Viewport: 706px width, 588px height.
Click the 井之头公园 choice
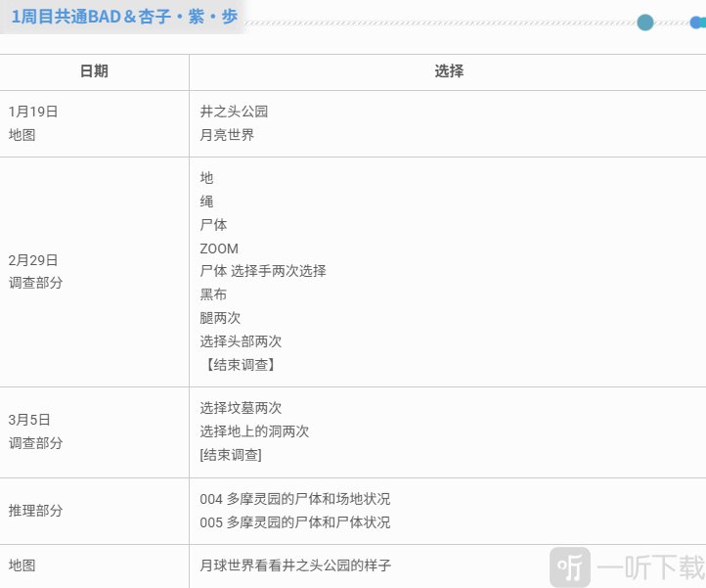(234, 112)
